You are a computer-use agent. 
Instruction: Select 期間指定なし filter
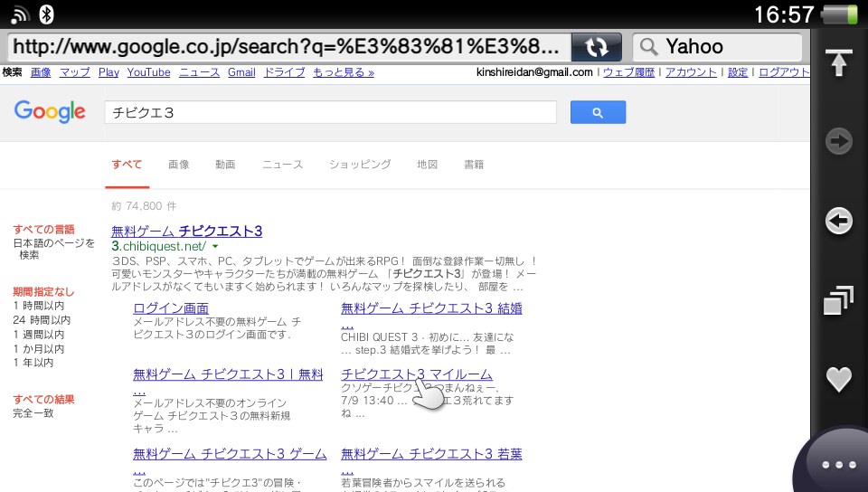tap(43, 291)
